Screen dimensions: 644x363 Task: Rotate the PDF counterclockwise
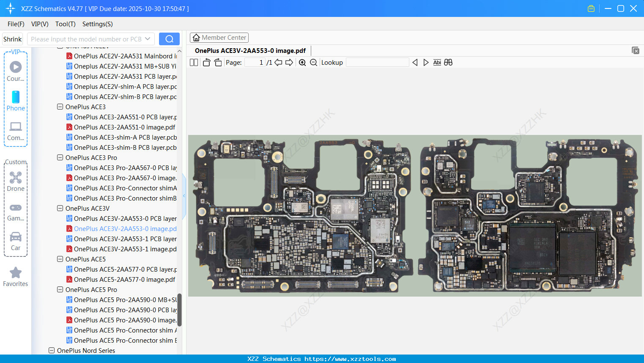click(206, 62)
